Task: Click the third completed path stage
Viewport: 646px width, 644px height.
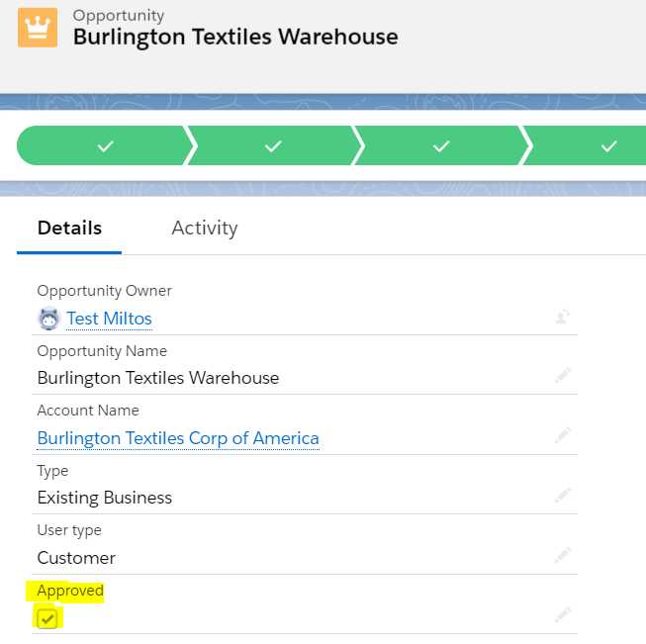Action: click(441, 146)
